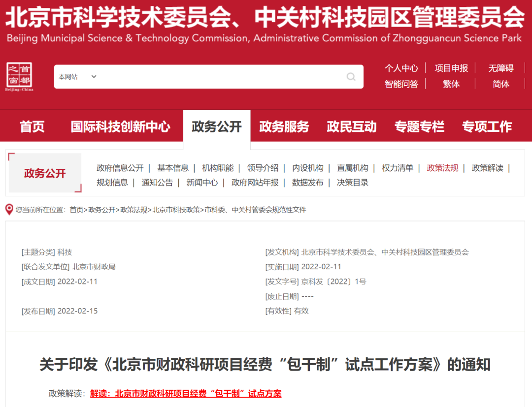Open the 政民互动 nav tab
The height and width of the screenshot is (407, 532).
point(352,126)
